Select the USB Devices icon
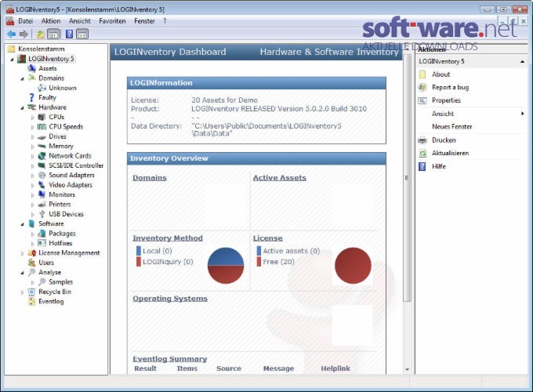Screen dimensions: 533x392 pyautogui.click(x=42, y=214)
